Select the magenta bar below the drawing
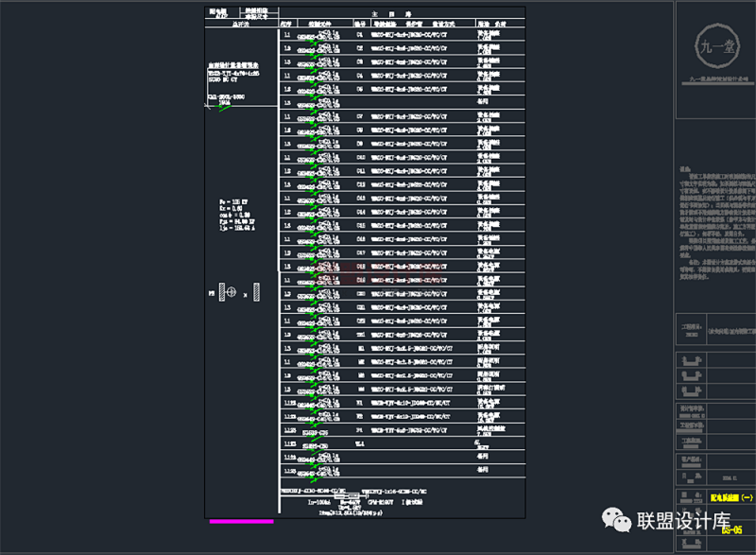The image size is (756, 555). click(x=239, y=521)
